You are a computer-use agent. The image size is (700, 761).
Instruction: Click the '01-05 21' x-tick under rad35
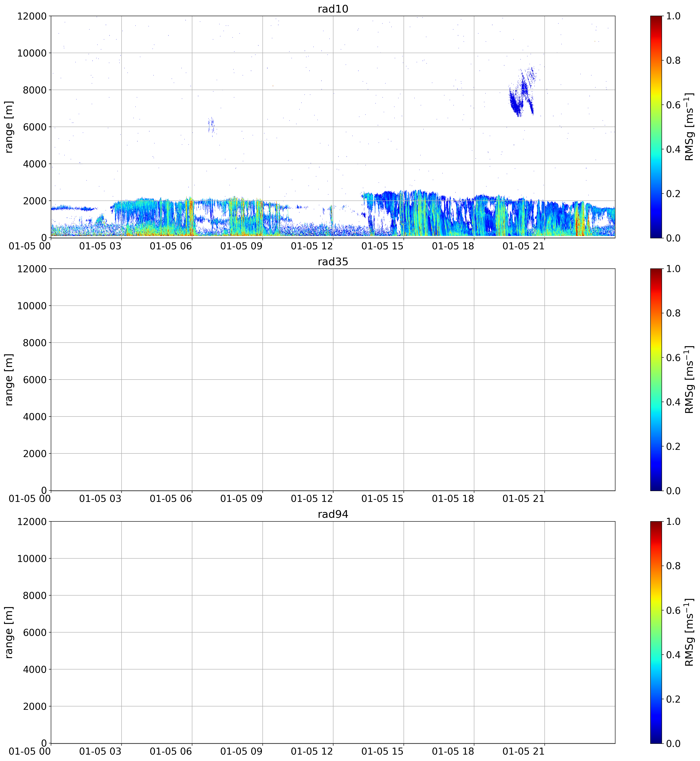pos(523,499)
